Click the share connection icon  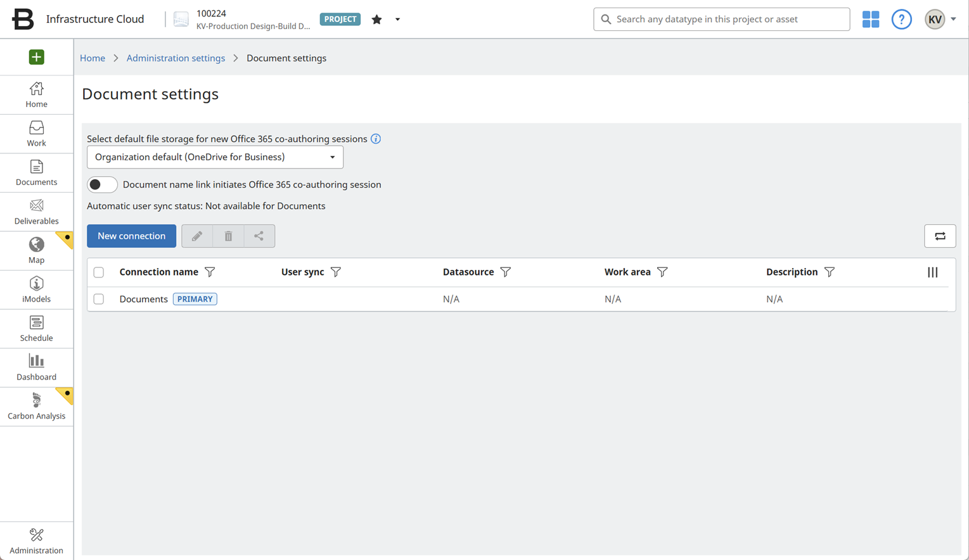pos(259,236)
